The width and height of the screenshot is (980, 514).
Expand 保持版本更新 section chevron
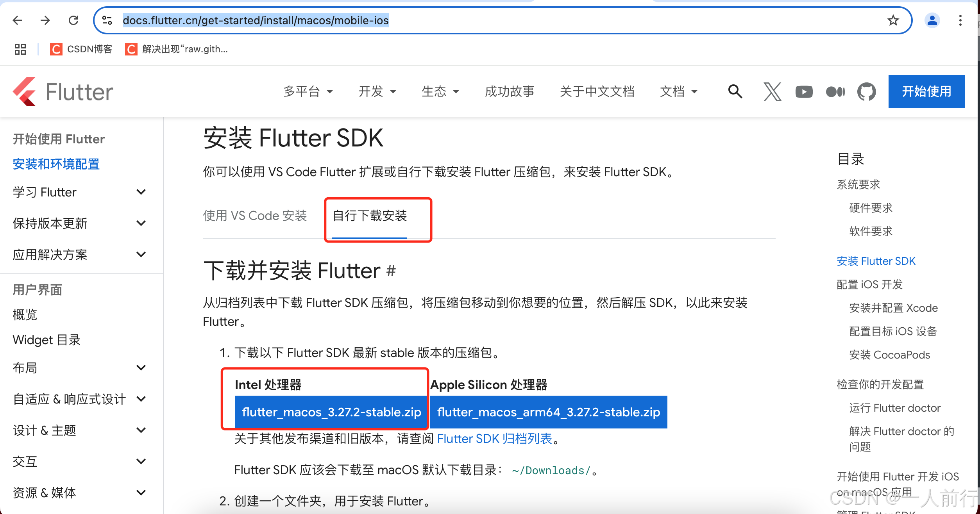tap(141, 223)
